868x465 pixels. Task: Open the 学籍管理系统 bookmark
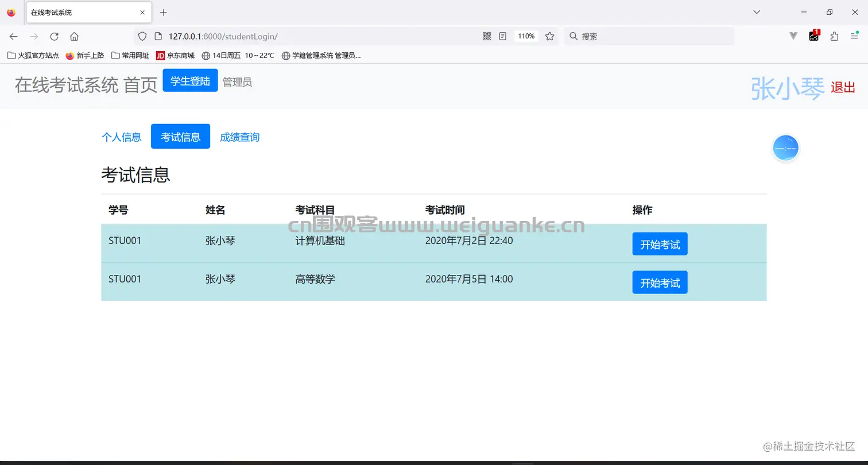click(321, 56)
